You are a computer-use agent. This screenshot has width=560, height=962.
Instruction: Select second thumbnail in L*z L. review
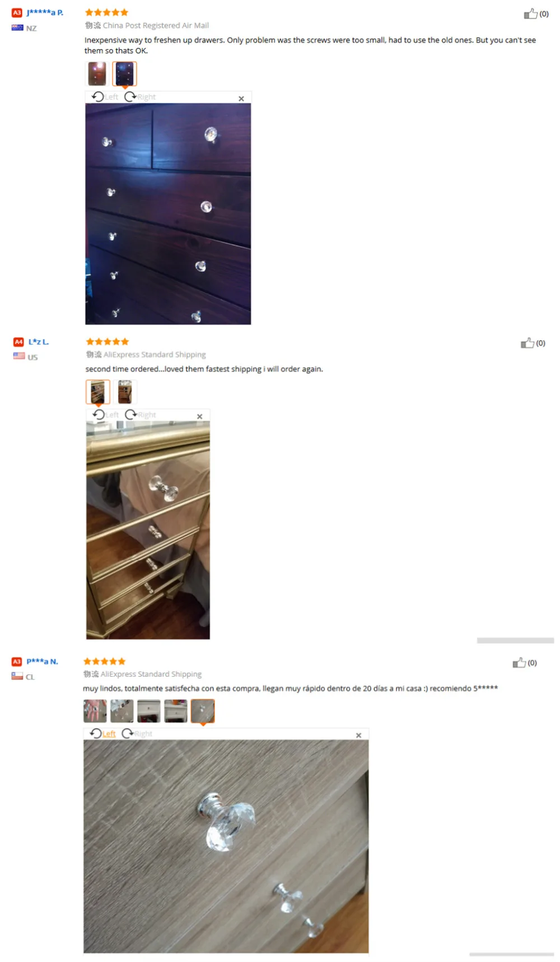pyautogui.click(x=125, y=392)
